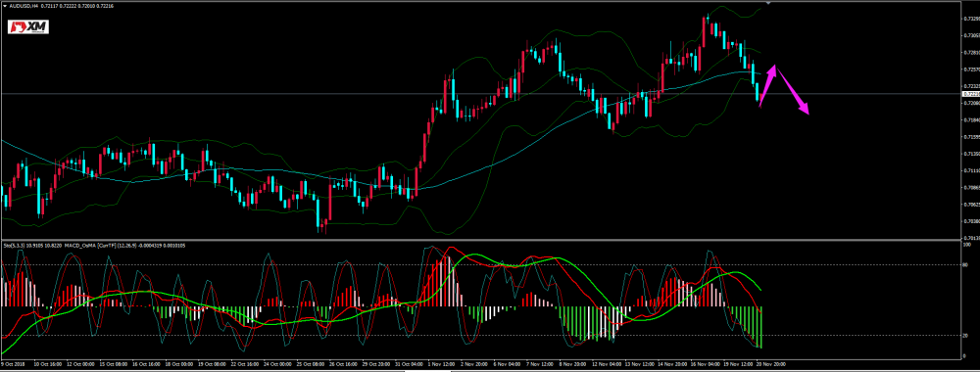Click the 7 Nov 12:00 time label
The height and width of the screenshot is (372, 980).
pyautogui.click(x=540, y=364)
